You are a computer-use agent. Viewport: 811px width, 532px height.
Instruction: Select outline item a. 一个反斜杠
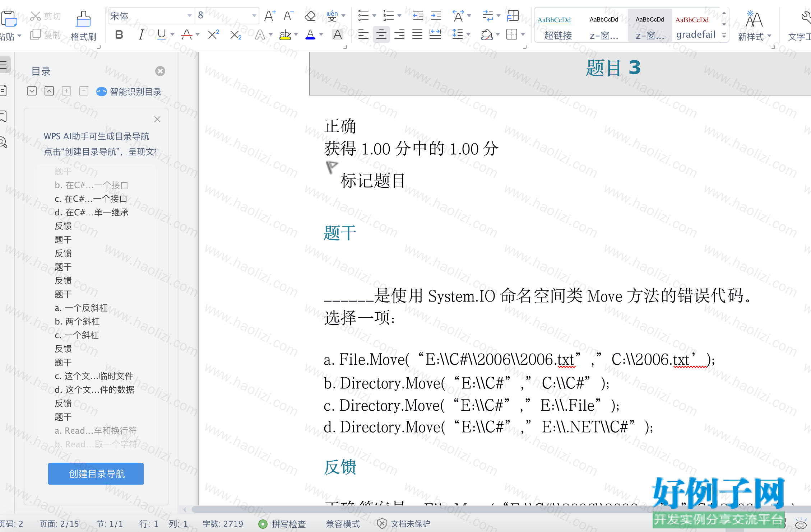point(81,308)
